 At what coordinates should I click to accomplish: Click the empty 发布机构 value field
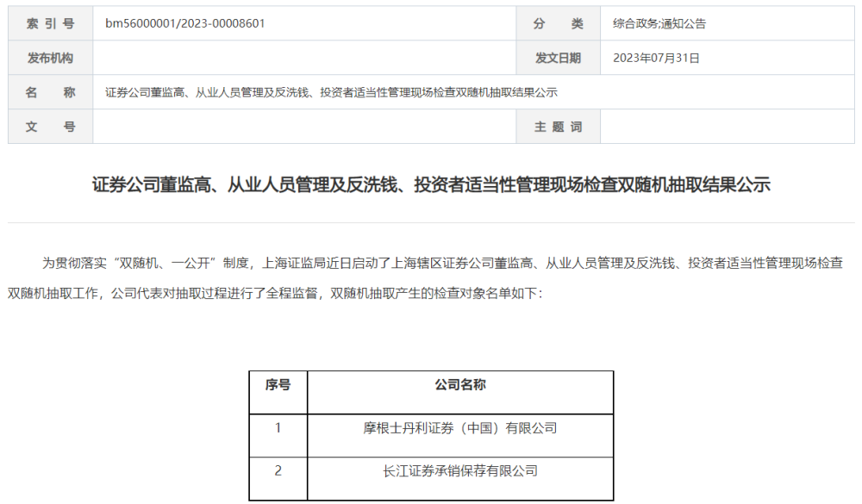(x=302, y=58)
